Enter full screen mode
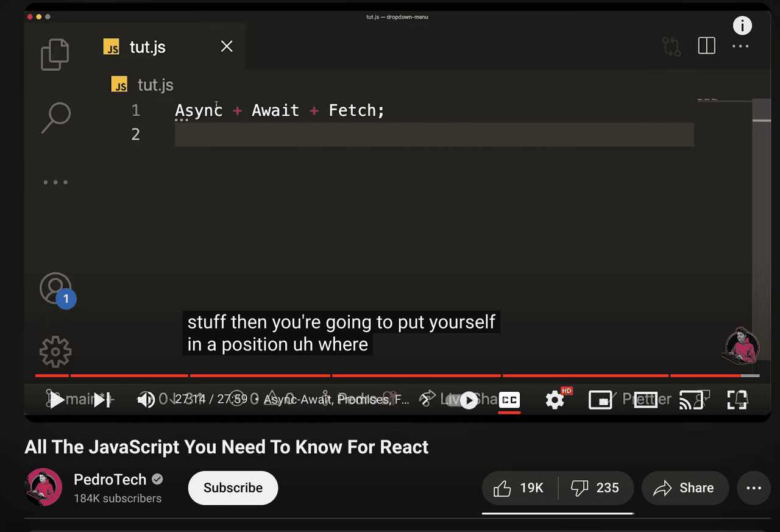Image resolution: width=780 pixels, height=532 pixels. [x=737, y=400]
